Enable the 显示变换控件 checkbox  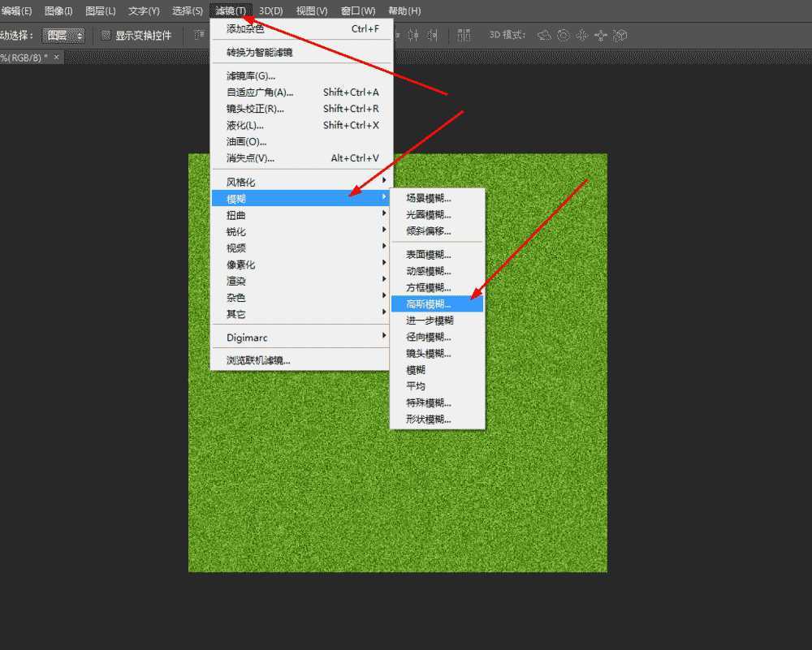coord(106,35)
